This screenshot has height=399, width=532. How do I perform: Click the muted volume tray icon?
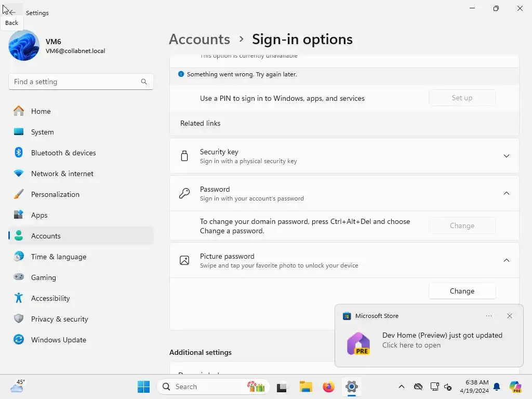pyautogui.click(x=448, y=387)
